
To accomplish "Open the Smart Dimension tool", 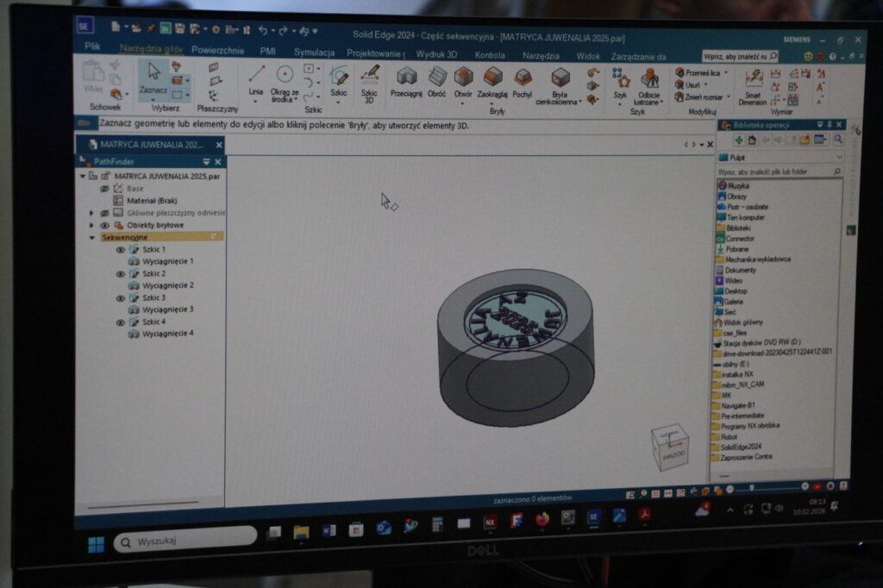I will (754, 84).
